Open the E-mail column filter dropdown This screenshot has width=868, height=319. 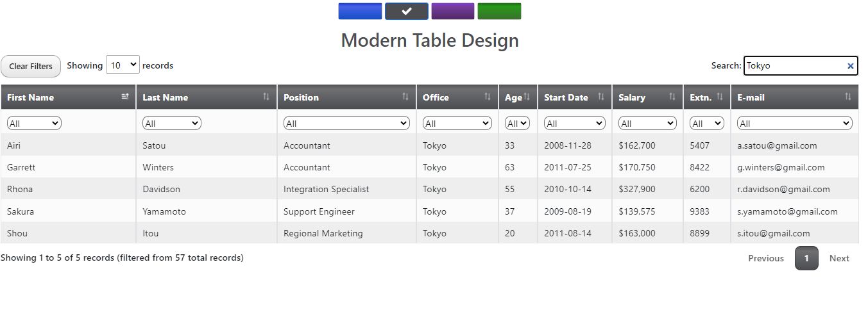pos(794,124)
